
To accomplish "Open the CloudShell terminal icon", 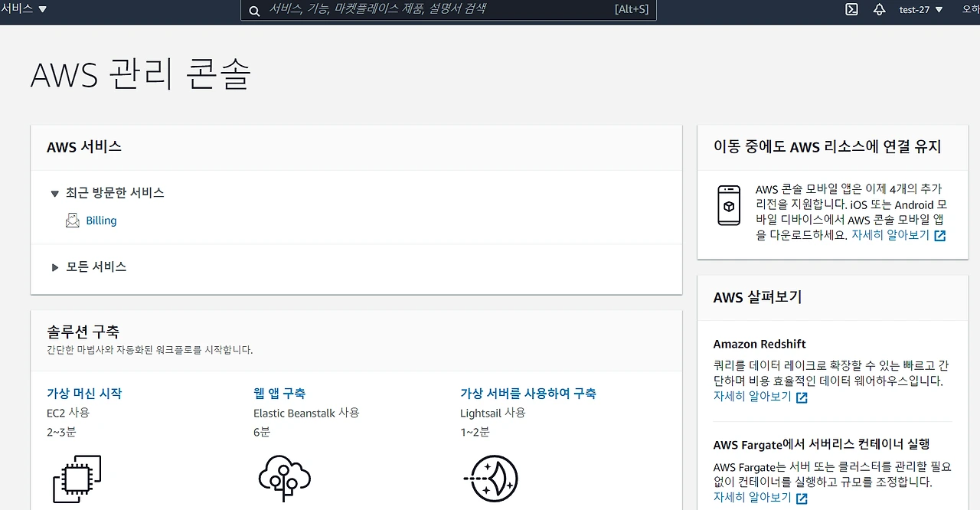I will (851, 9).
